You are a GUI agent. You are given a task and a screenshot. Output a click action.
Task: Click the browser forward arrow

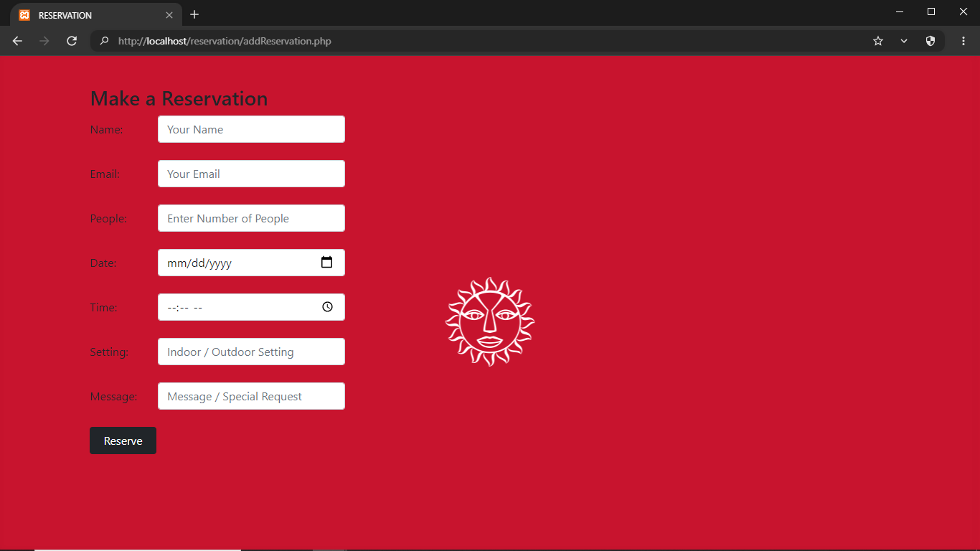pos(44,41)
